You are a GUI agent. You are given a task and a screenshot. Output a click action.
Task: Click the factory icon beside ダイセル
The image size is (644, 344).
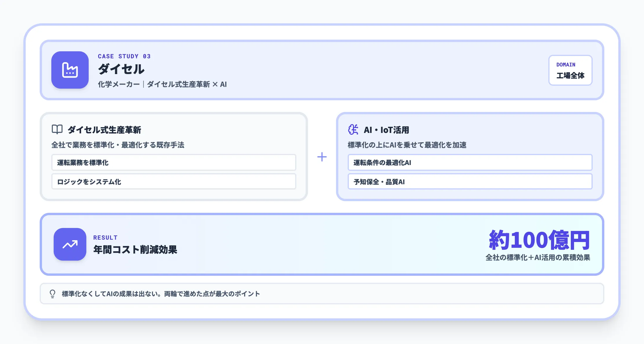[x=70, y=70]
